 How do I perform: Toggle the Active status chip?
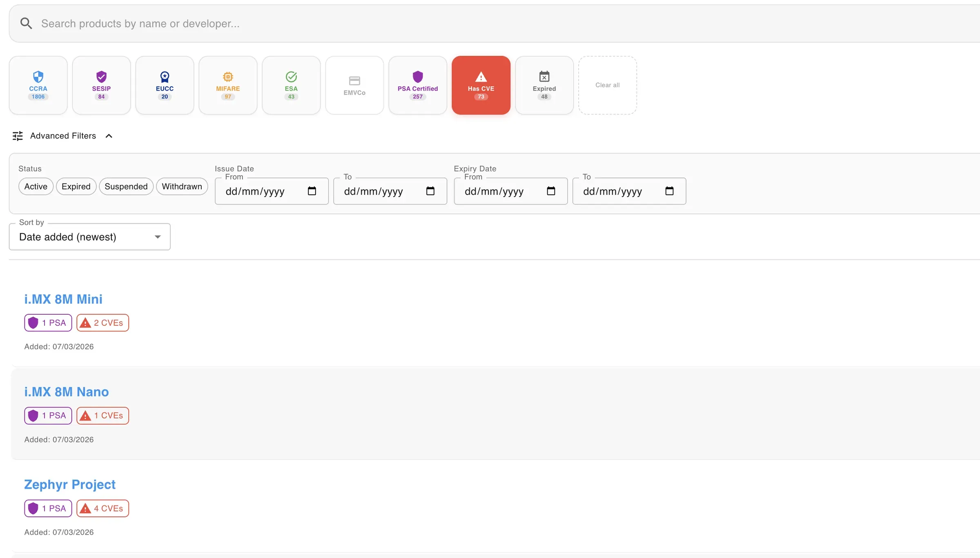36,187
